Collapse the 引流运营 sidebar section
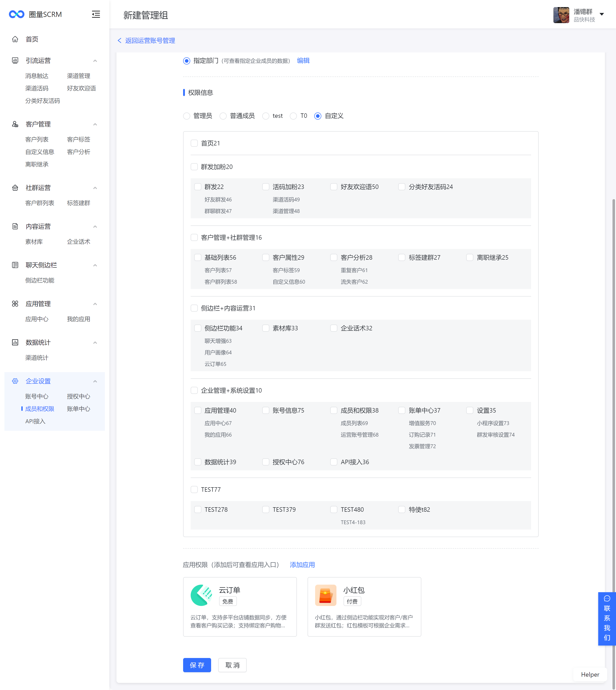The width and height of the screenshot is (616, 690). [x=95, y=61]
